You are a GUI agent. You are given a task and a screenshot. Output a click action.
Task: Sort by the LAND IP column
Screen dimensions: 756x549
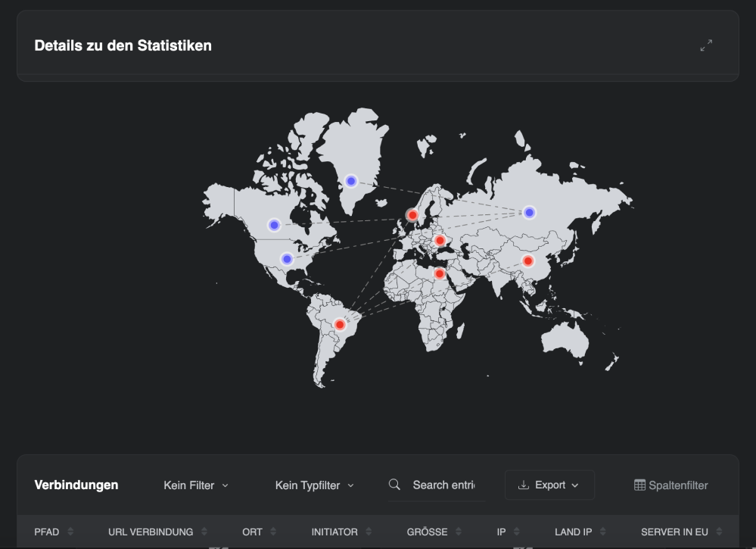(x=580, y=532)
